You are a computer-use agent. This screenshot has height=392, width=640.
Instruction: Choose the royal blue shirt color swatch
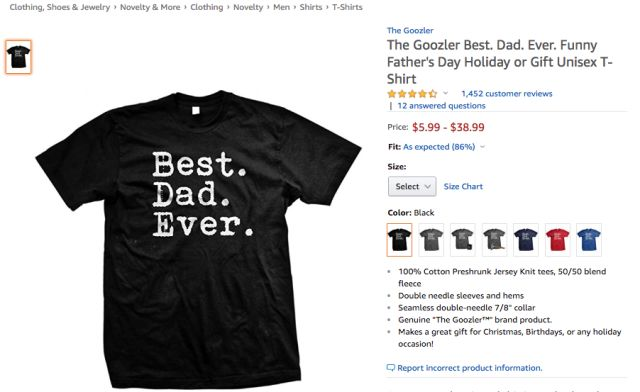point(589,240)
